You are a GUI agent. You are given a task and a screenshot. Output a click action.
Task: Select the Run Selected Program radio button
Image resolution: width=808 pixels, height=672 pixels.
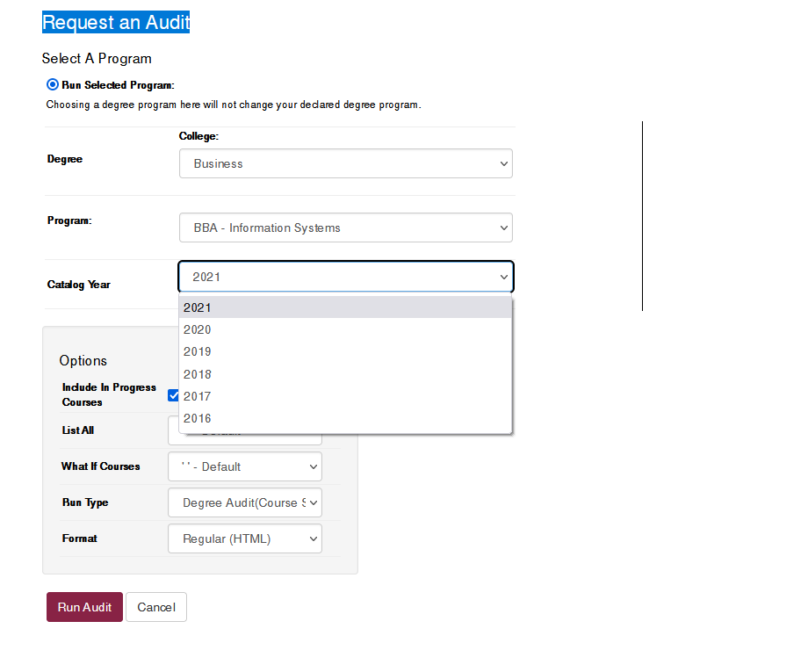(x=52, y=84)
